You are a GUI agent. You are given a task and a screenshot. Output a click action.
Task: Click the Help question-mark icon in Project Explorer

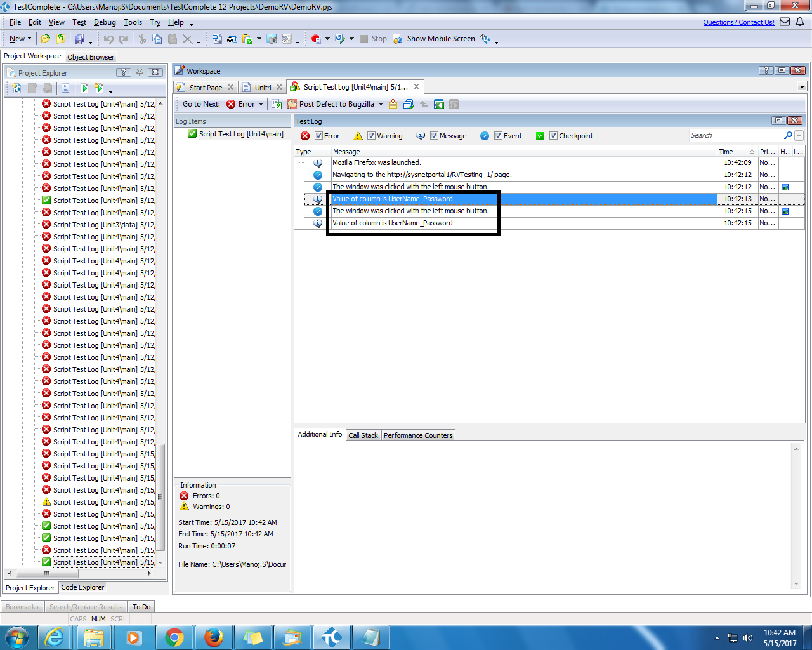124,72
